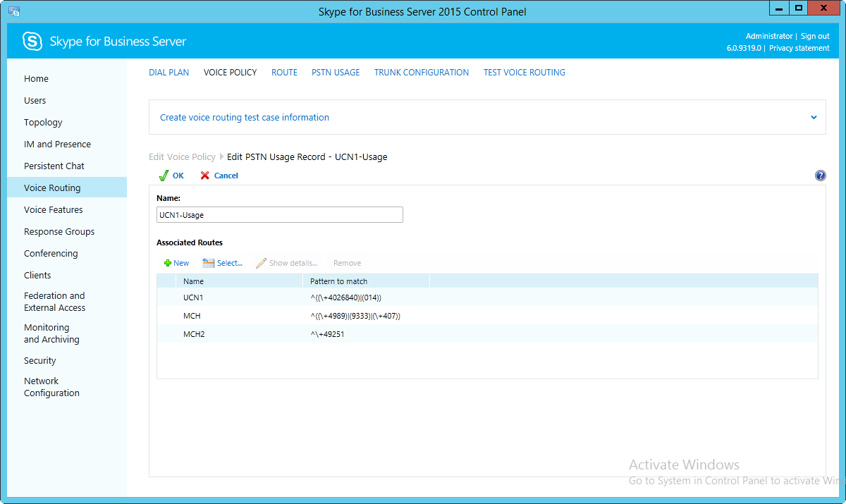Open Conferencing section
The height and width of the screenshot is (504, 846).
point(51,254)
